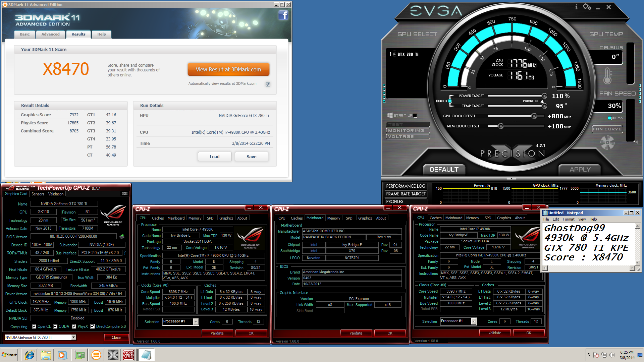
Task: Select GTX 780 Ti in GPU Select
Action: click(408, 54)
